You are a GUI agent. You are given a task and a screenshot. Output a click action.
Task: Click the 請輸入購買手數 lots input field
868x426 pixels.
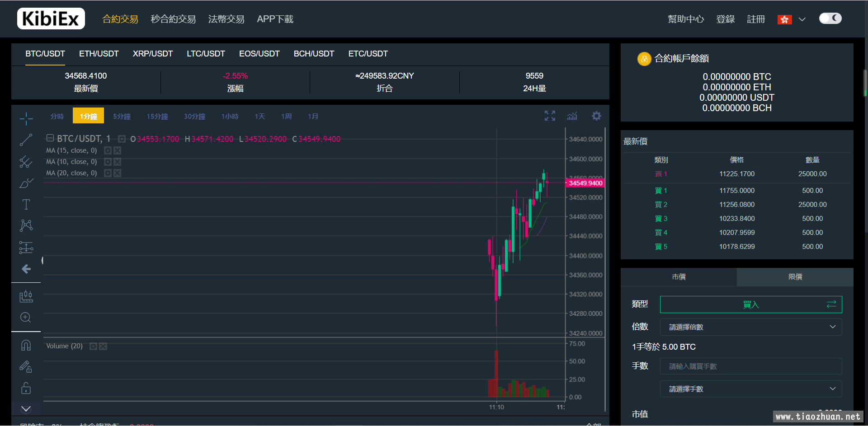[751, 366]
